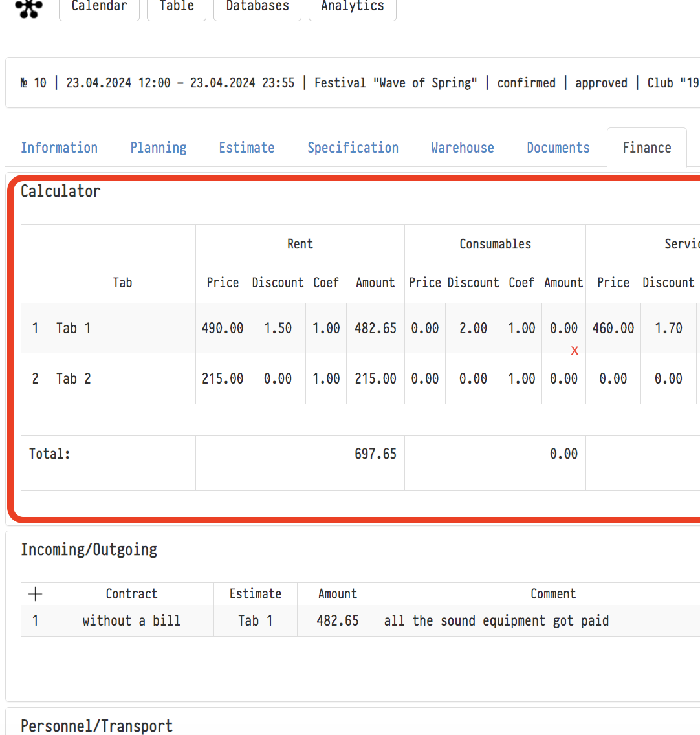
Task: Edit Tab 1 services price 460.00
Action: (x=613, y=328)
